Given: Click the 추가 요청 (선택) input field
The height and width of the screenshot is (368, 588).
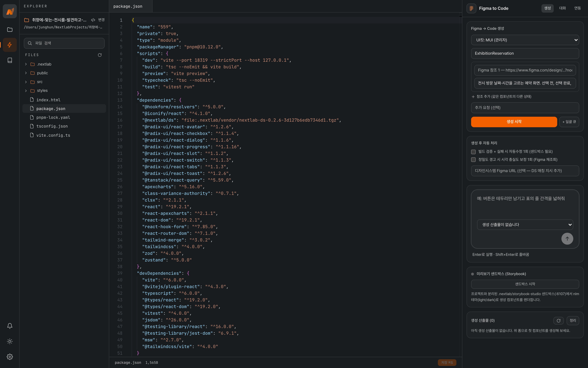Looking at the screenshot, I should [525, 108].
